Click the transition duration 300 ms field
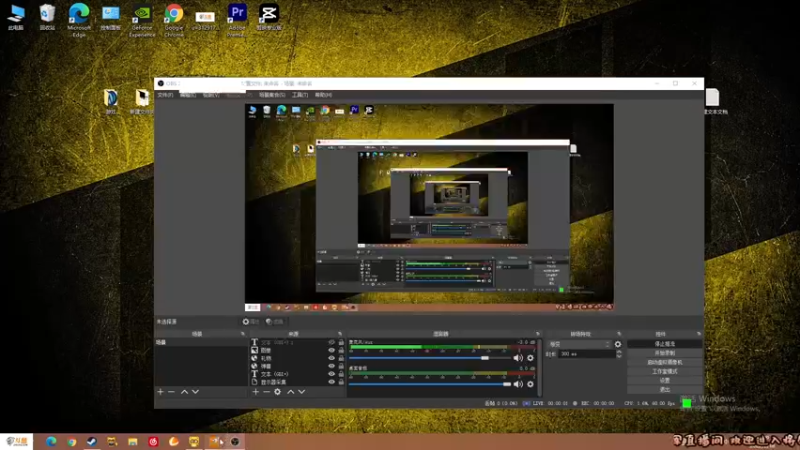Viewport: 800px width, 450px height. [586, 354]
